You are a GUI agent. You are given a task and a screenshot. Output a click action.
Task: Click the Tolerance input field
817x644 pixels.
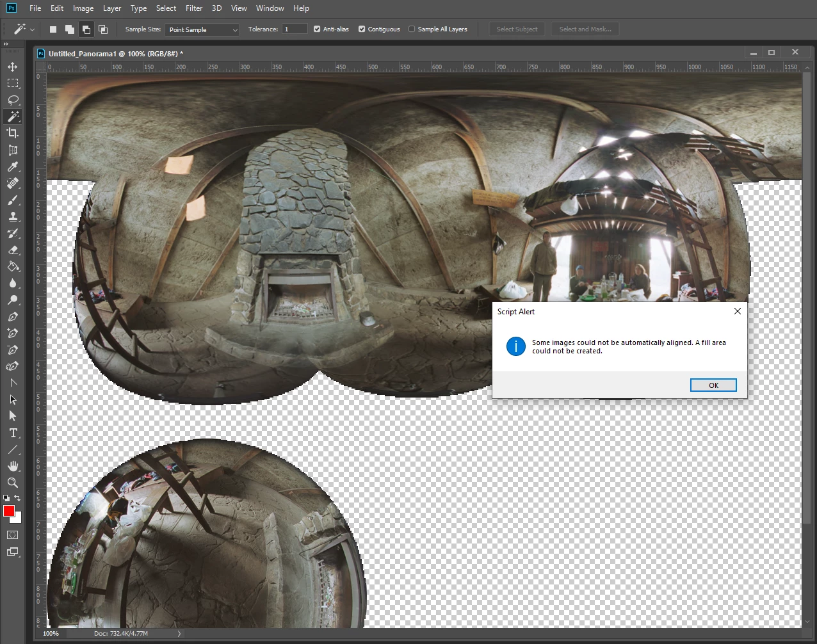295,29
